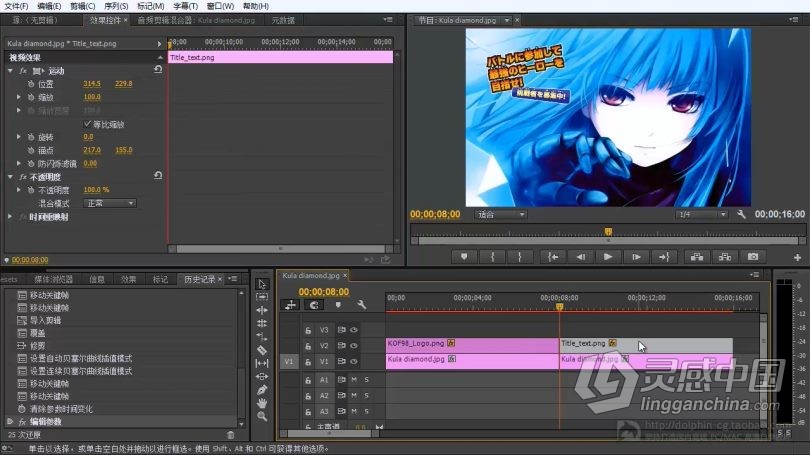This screenshot has width=810, height=455.
Task: Select the Track Select tool
Action: pos(262,297)
